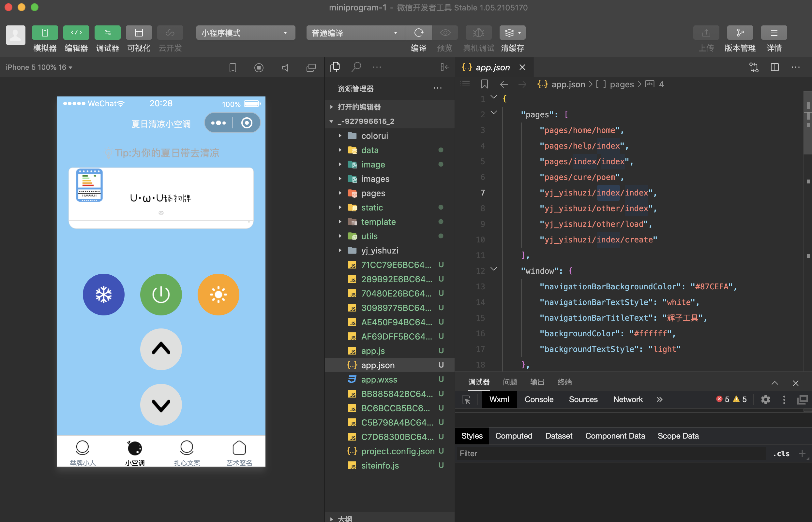Click the search icon in explorer panel
The height and width of the screenshot is (522, 812).
[x=356, y=67]
